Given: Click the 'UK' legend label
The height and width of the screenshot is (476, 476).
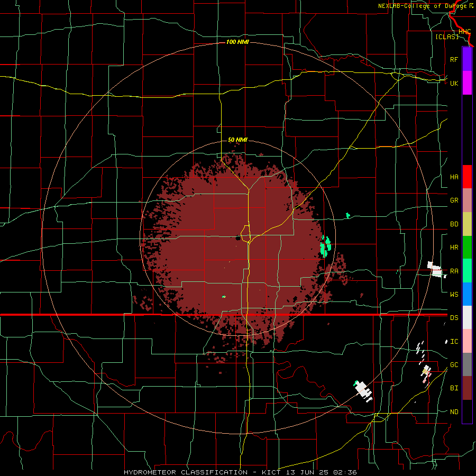Looking at the screenshot, I should point(454,83).
